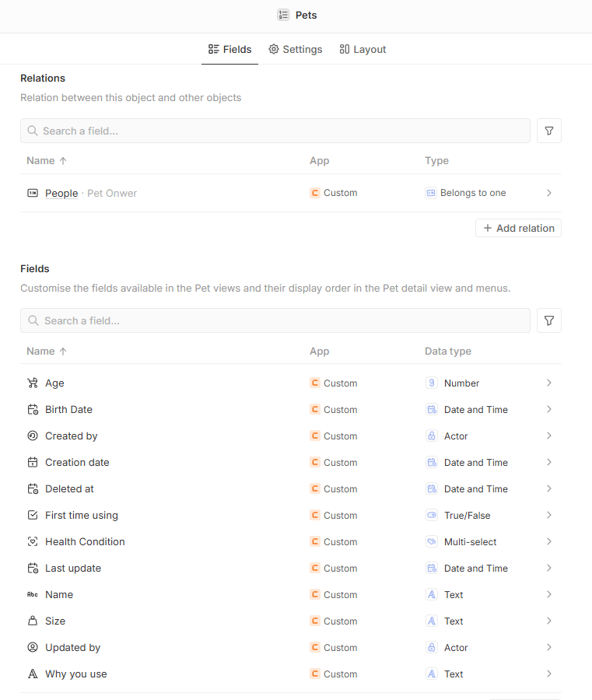592x700 pixels.
Task: Sort fields by Name column header
Action: point(47,352)
